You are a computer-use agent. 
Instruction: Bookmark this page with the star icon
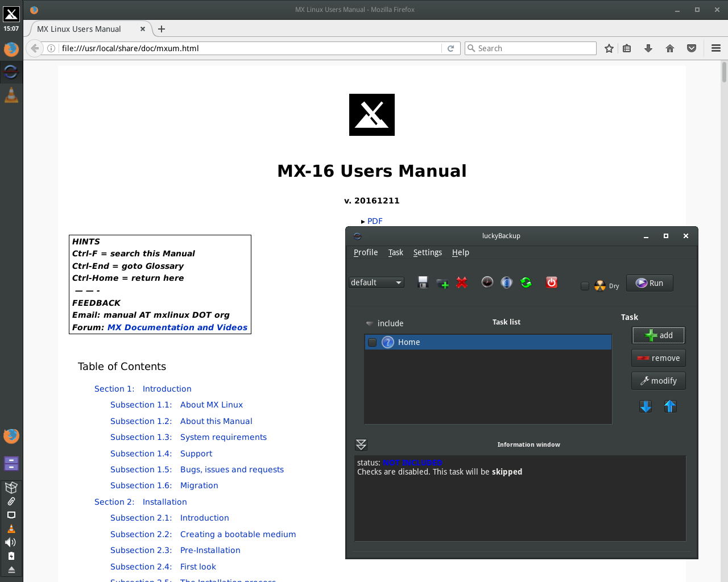point(609,48)
